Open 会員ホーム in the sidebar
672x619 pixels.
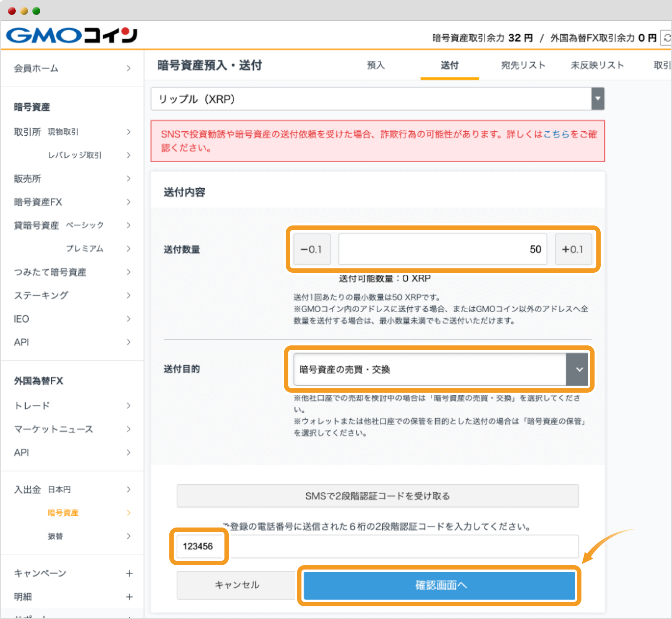(72, 68)
